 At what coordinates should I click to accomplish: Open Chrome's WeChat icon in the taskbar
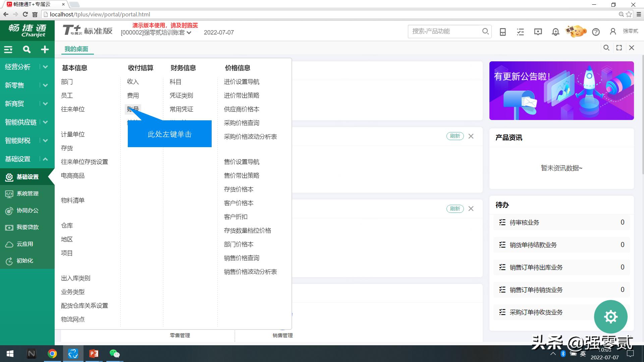click(115, 354)
